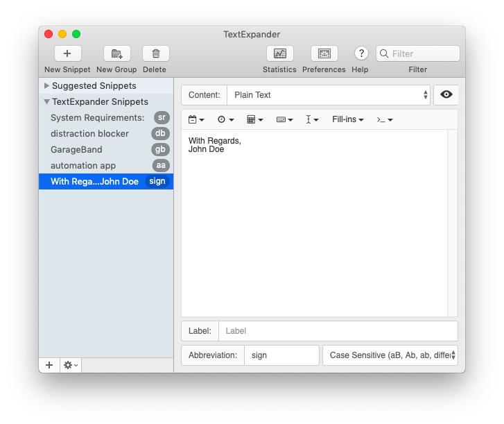Expand the Suggested Snippets group
This screenshot has height=424, width=504.
click(x=46, y=85)
